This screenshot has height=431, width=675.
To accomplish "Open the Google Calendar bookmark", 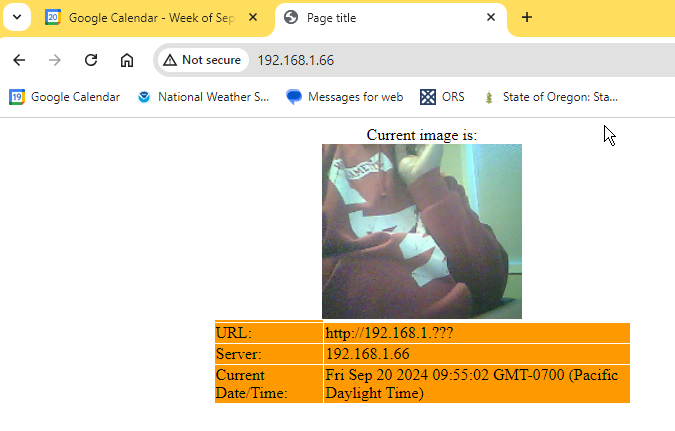I will [65, 97].
